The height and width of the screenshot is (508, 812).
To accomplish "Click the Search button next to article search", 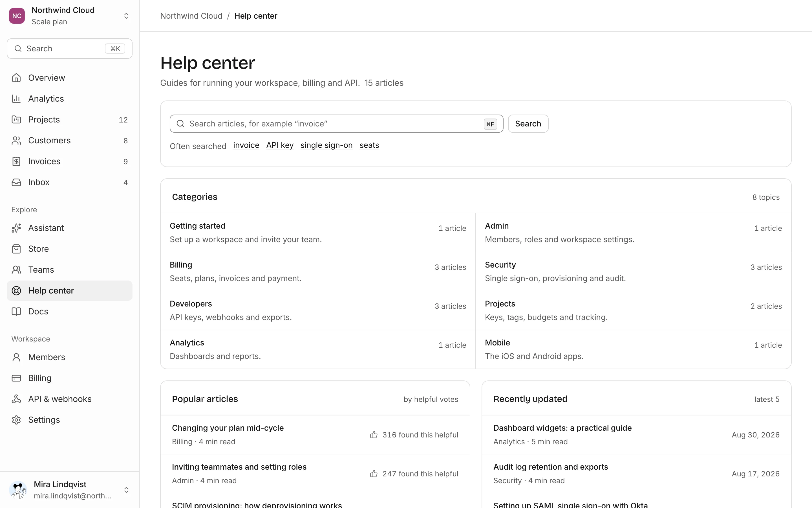I will 528,124.
